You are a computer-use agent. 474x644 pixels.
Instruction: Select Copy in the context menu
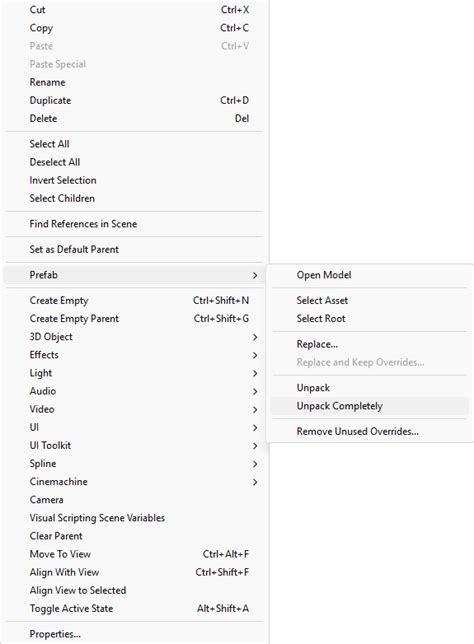[x=134, y=28]
